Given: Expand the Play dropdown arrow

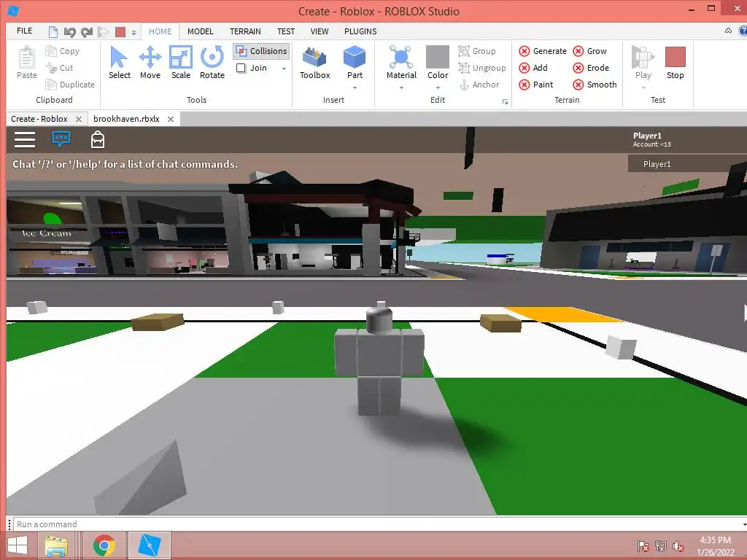Looking at the screenshot, I should [x=643, y=88].
